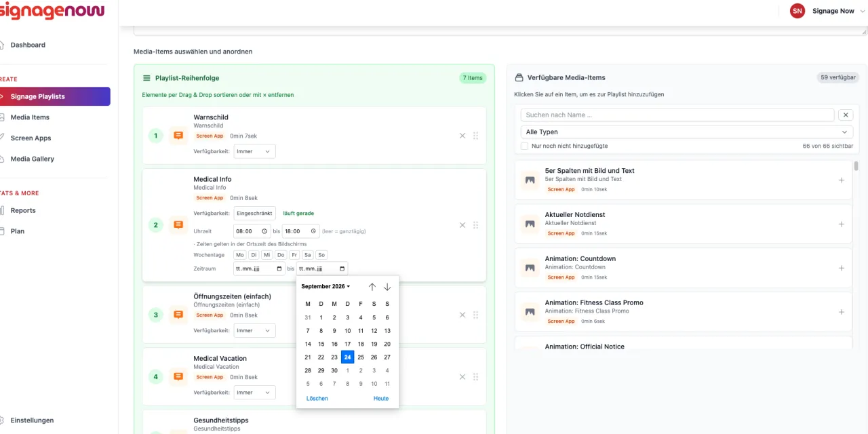868x434 pixels.
Task: Open the calendar icon in the Zeitraum start field
Action: (279, 269)
